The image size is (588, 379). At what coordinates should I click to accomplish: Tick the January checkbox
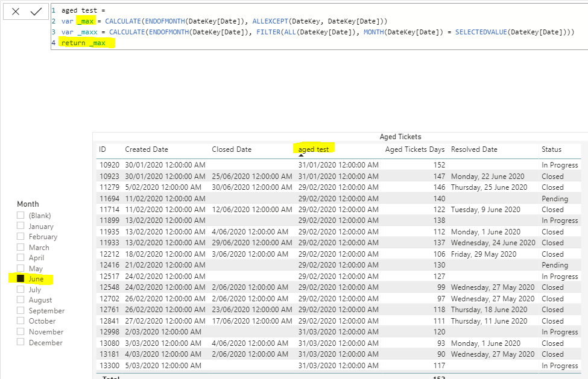pos(21,226)
